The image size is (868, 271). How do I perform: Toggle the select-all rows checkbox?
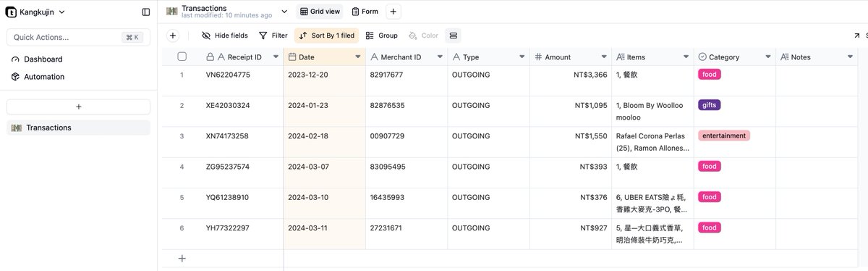tap(182, 57)
